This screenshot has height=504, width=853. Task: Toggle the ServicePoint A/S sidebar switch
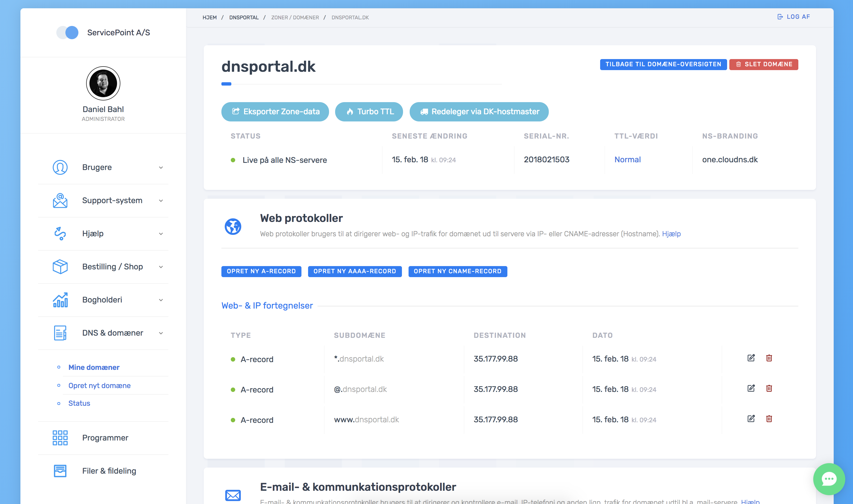point(68,33)
